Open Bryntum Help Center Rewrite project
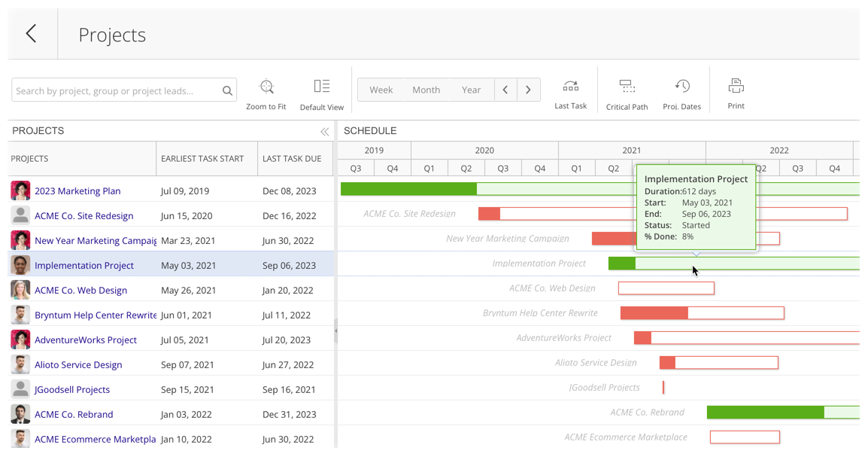 (96, 315)
